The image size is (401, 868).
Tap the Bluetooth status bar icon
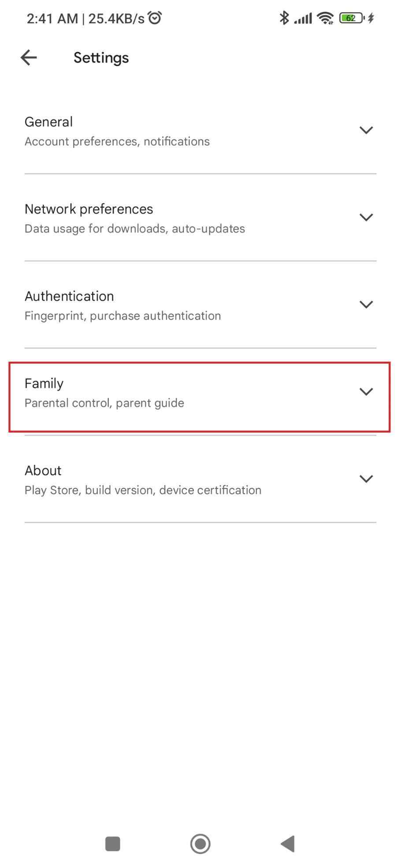click(x=284, y=18)
